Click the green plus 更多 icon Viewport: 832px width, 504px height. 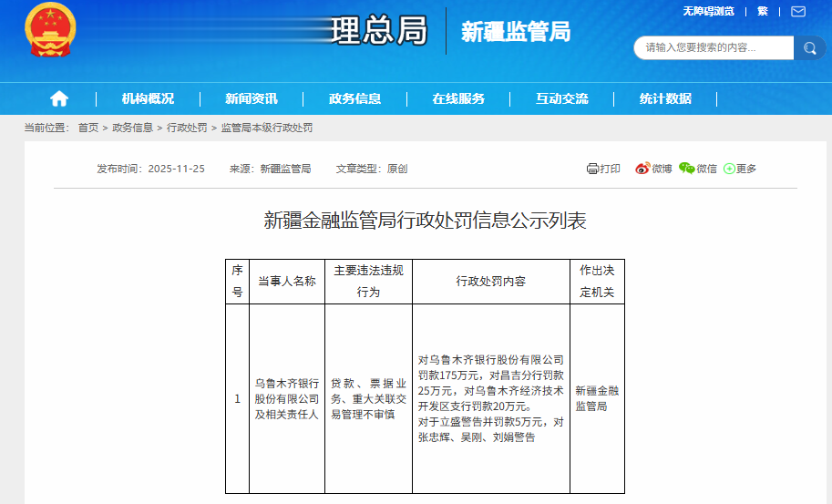729,169
